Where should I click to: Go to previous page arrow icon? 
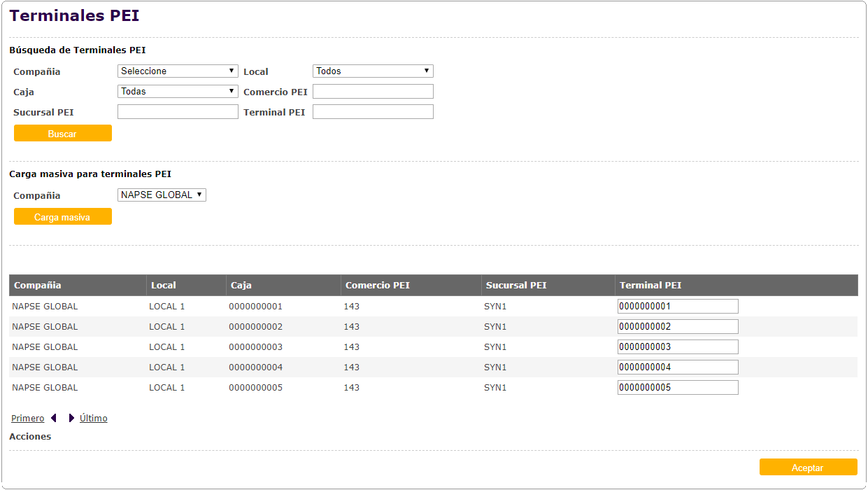tap(54, 418)
